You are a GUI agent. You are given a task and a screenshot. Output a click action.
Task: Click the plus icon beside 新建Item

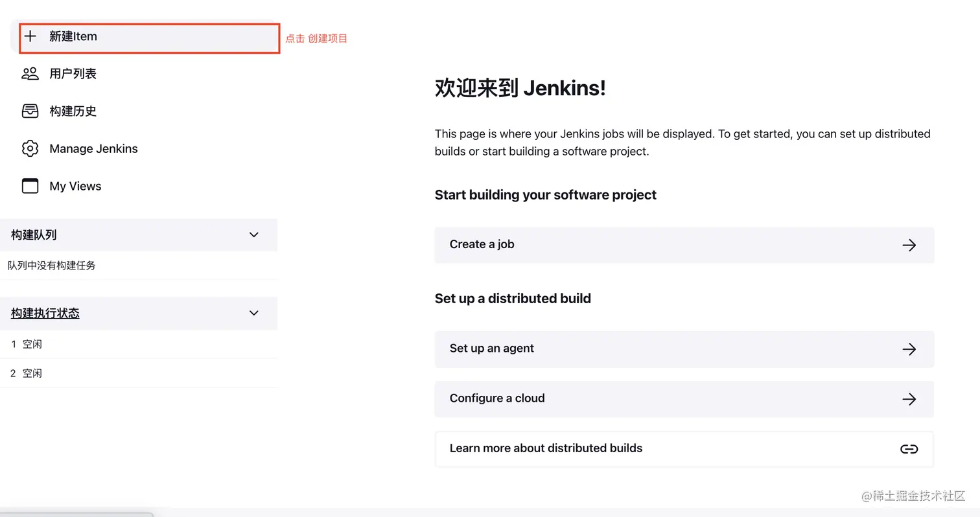pyautogui.click(x=30, y=36)
